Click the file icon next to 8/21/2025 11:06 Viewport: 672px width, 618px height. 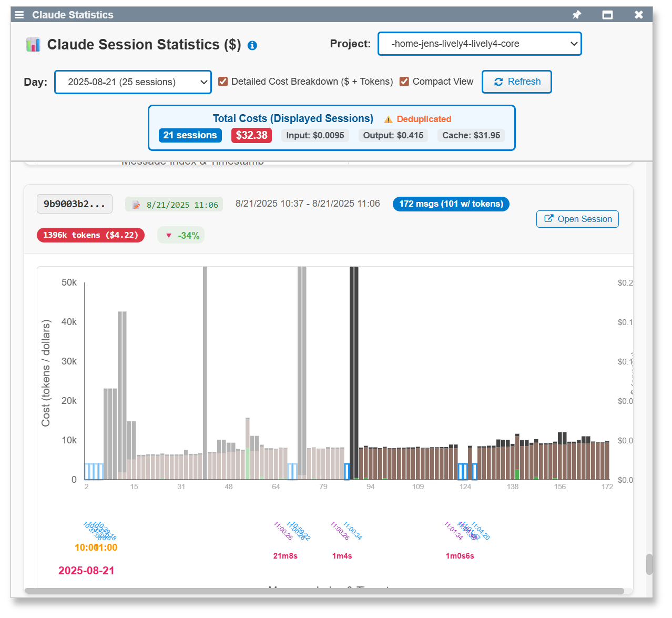click(x=136, y=205)
